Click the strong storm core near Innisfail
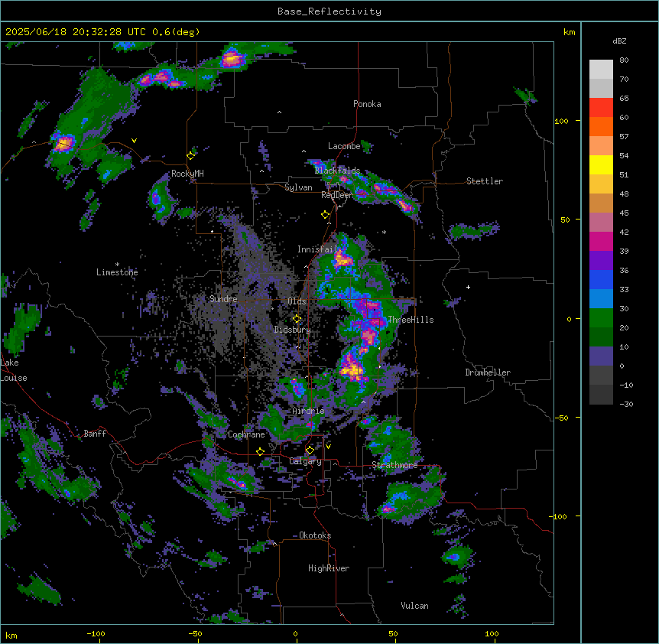The image size is (659, 644). (343, 259)
